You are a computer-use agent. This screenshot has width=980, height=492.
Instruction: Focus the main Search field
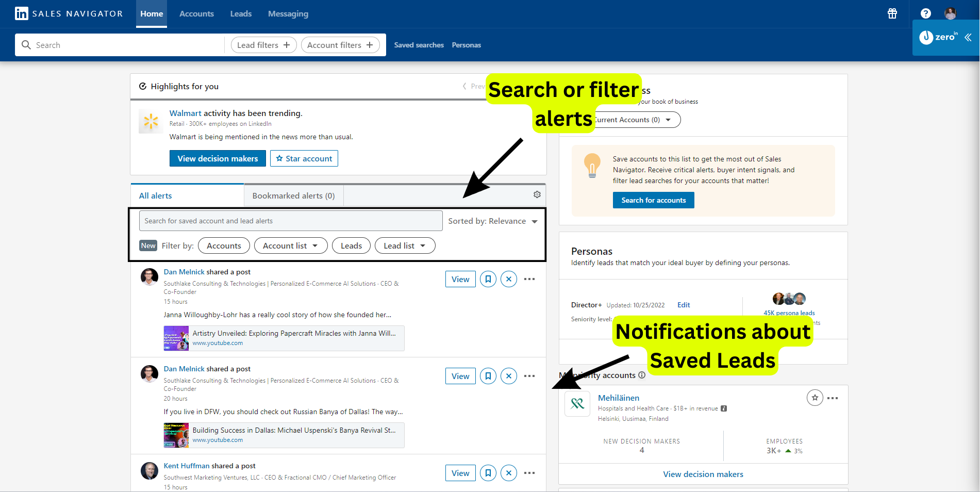(120, 45)
